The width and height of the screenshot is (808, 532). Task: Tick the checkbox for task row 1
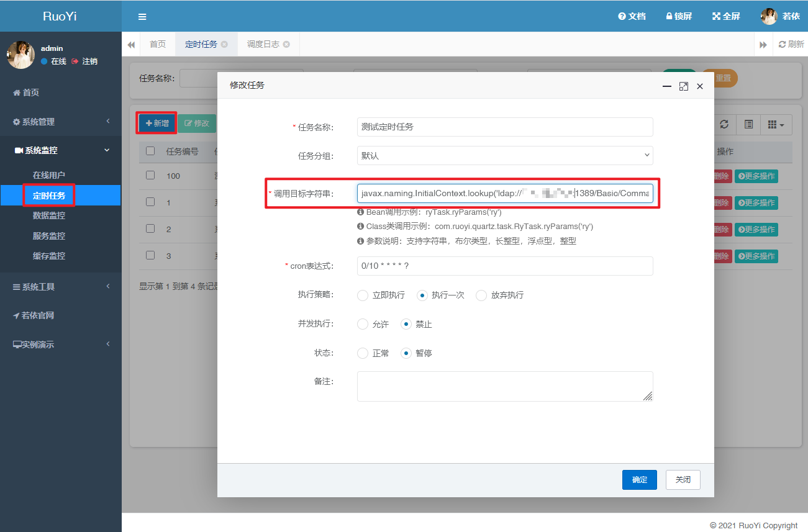pyautogui.click(x=150, y=202)
